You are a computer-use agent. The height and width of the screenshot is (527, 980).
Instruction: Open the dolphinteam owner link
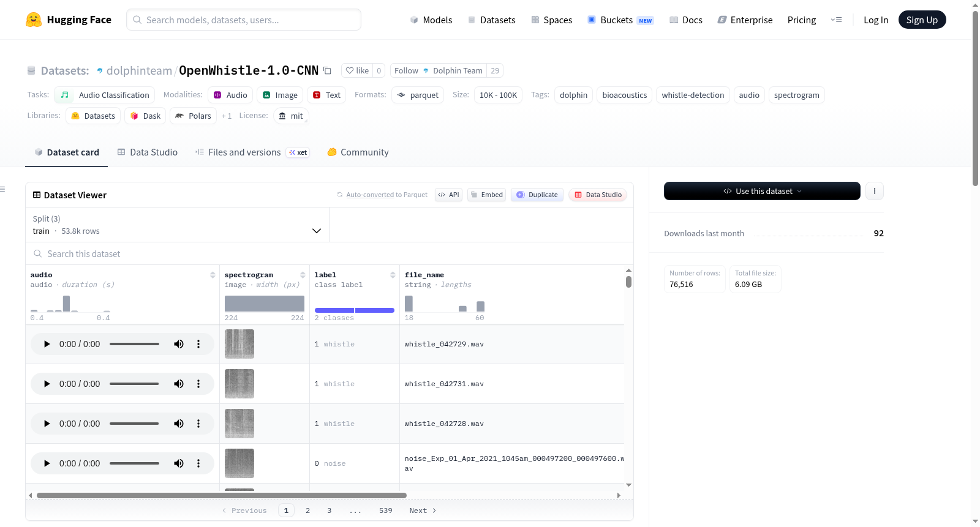tap(139, 70)
